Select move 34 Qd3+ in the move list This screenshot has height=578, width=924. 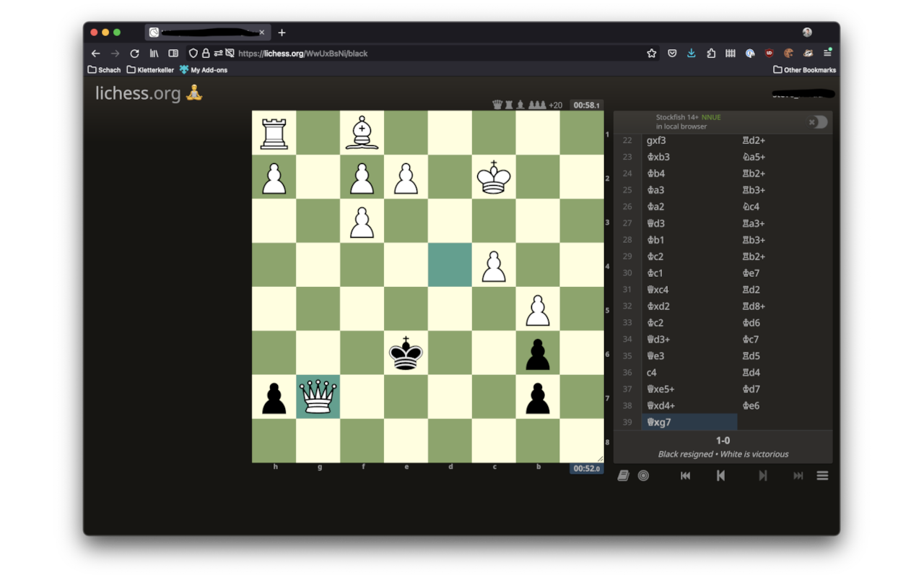(689, 340)
